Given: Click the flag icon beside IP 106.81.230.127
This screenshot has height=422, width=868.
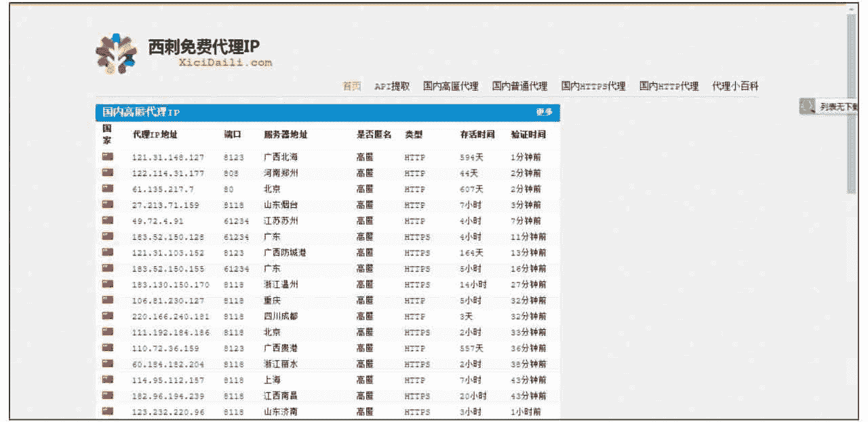Looking at the screenshot, I should [x=108, y=300].
